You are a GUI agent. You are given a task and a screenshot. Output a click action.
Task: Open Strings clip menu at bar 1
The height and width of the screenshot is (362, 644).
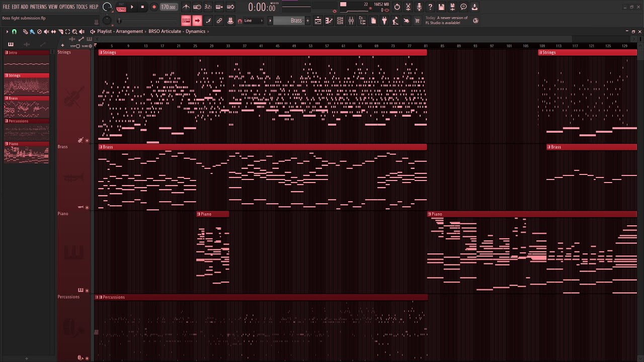101,52
